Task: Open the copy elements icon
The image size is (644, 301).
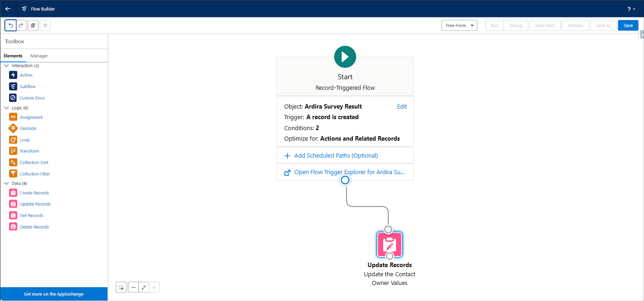Action: pos(33,25)
